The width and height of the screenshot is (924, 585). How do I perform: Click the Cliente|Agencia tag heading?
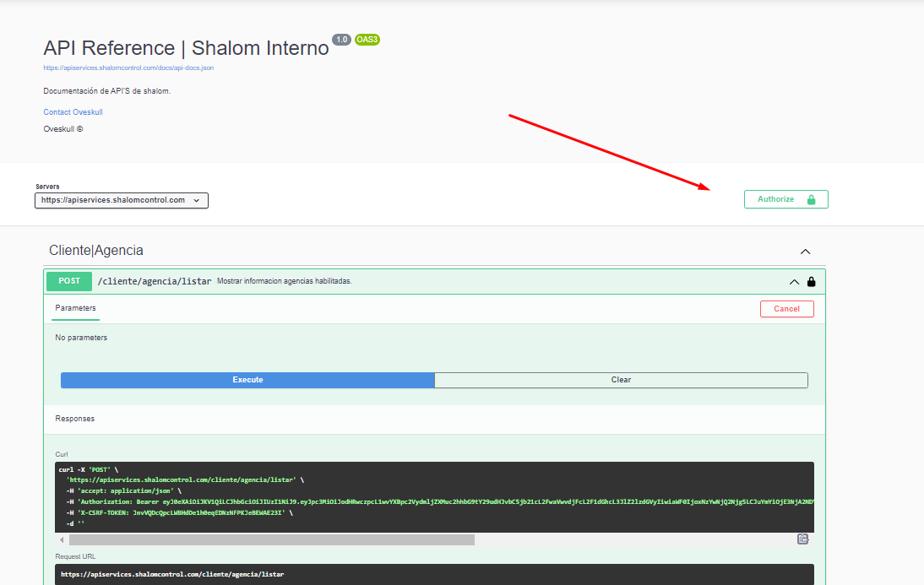96,251
